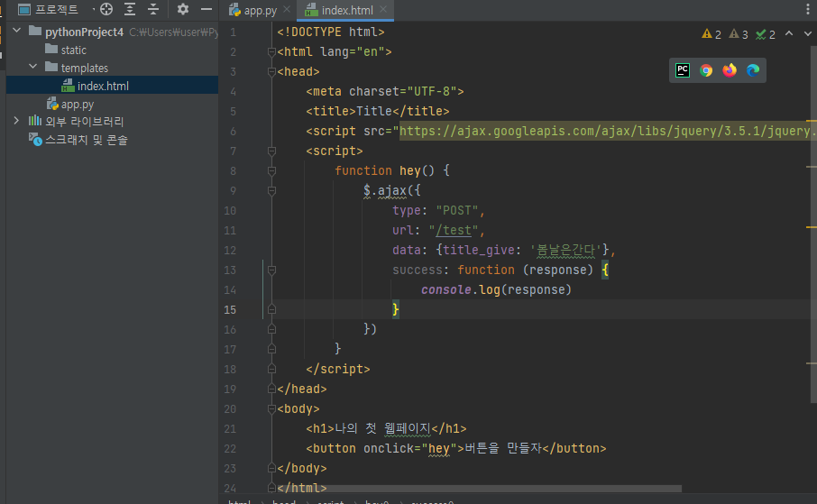Hide the project tool window with minus icon
Screen dimensions: 817x504
point(207,9)
